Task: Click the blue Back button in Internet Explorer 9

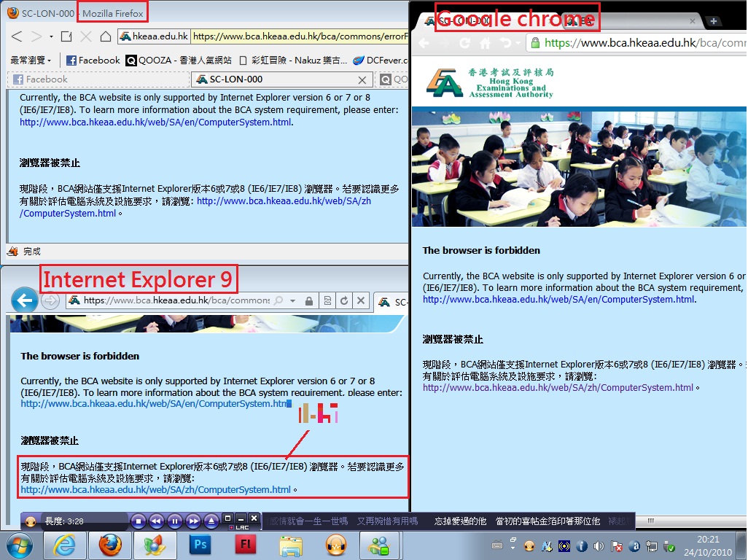Action: coord(24,300)
